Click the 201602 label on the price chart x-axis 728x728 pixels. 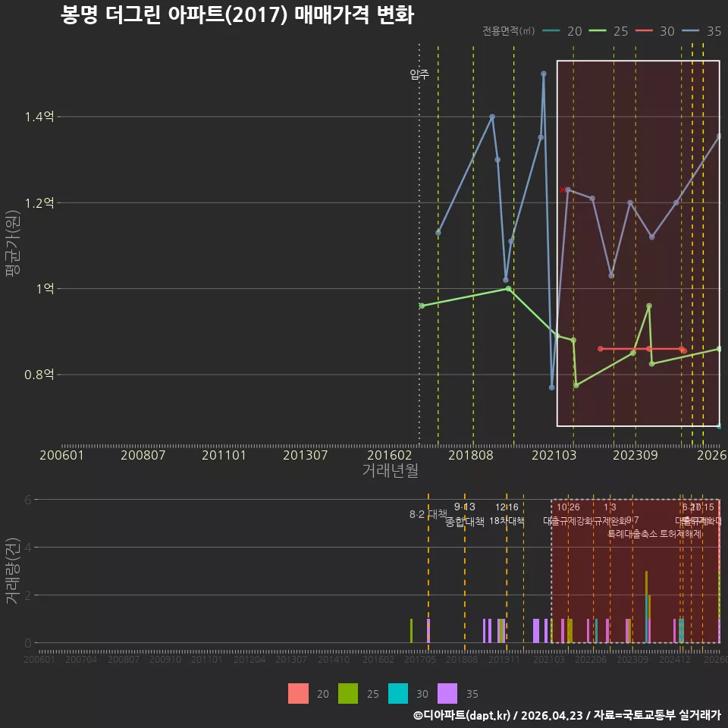pos(390,455)
